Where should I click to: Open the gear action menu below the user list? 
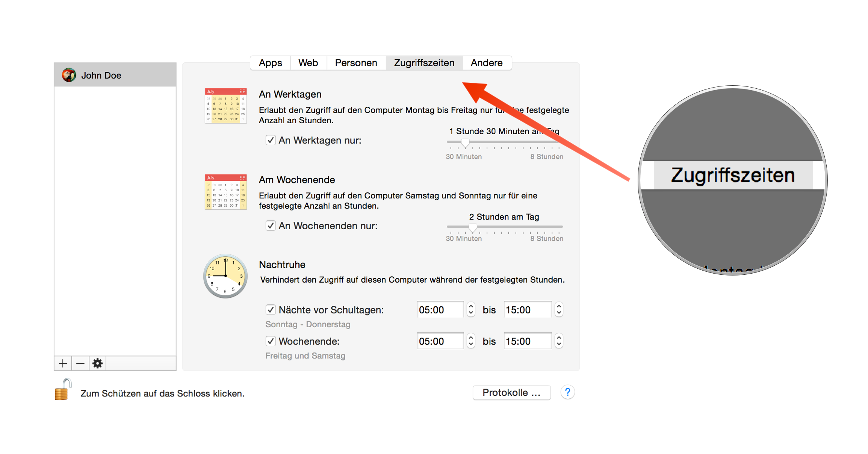97,363
